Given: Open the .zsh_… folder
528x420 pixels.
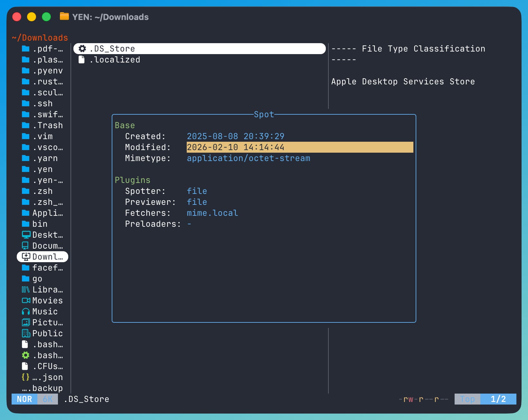Looking at the screenshot, I should click(42, 202).
